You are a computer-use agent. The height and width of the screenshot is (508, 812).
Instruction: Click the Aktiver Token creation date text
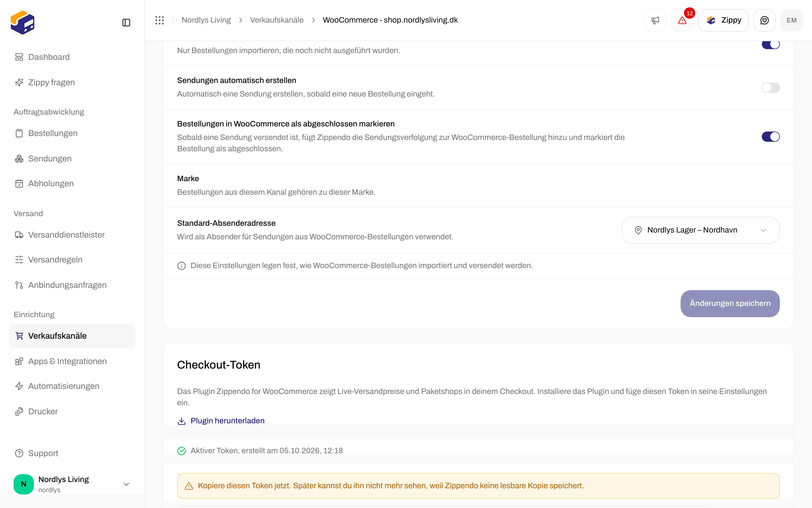266,451
